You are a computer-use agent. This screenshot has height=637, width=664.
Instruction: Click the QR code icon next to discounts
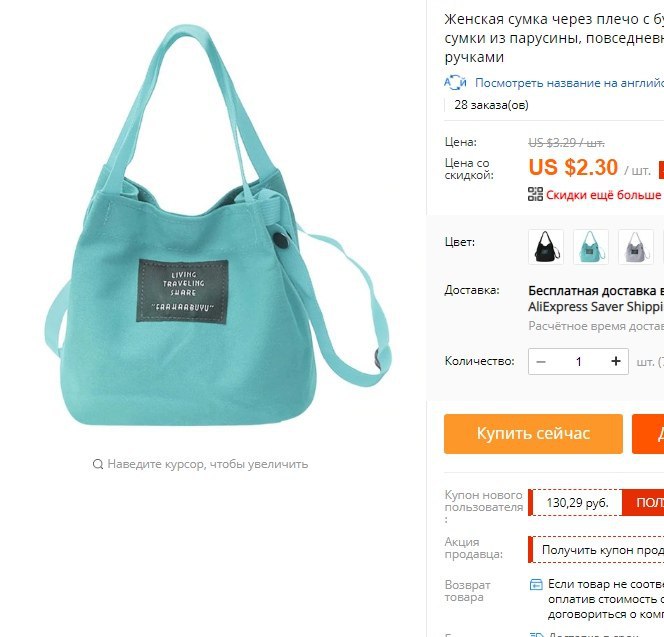point(535,194)
